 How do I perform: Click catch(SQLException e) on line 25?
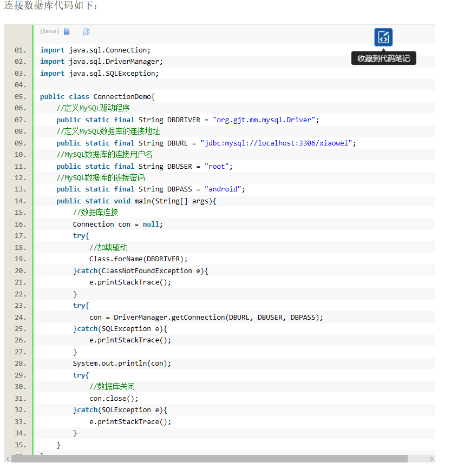click(120, 329)
